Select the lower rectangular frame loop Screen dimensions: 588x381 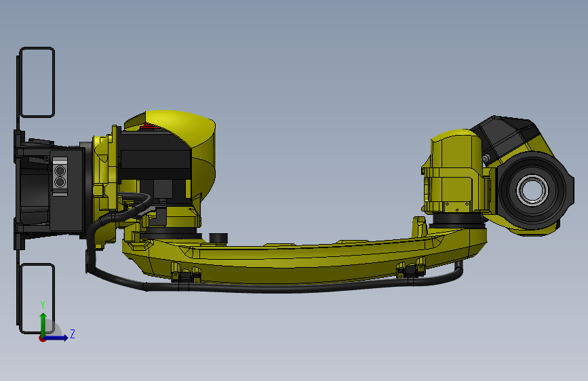(37, 298)
